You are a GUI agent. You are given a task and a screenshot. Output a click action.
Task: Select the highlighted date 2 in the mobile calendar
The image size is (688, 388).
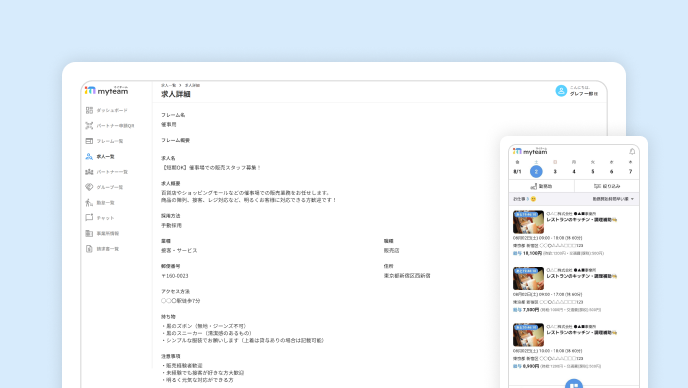click(536, 172)
